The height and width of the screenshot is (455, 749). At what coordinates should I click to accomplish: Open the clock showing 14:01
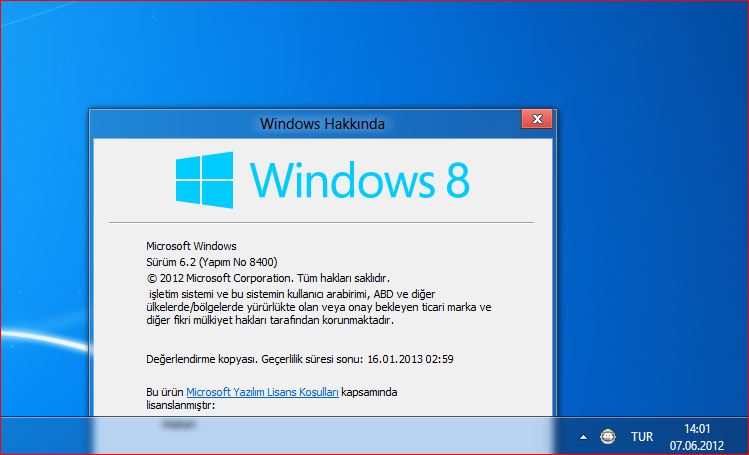697,429
